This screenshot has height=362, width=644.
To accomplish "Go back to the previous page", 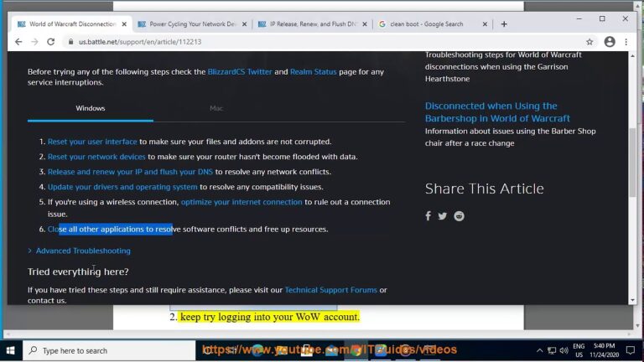I will point(18,42).
